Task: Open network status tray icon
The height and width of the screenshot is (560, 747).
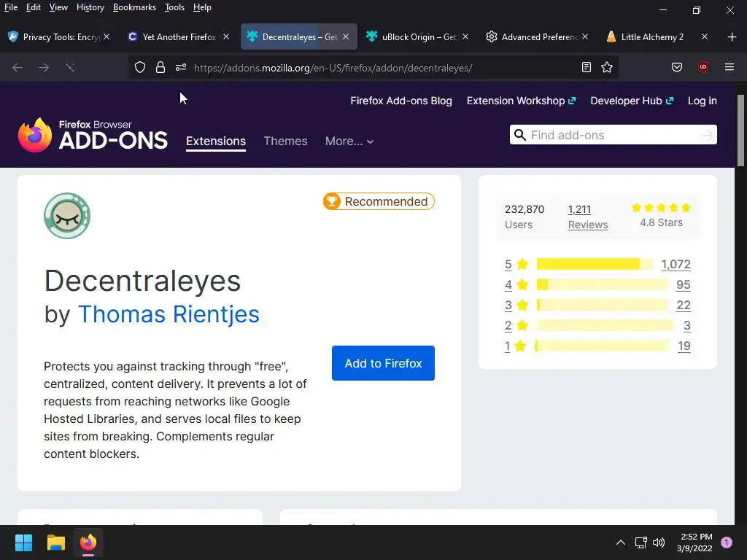Action: click(x=640, y=542)
